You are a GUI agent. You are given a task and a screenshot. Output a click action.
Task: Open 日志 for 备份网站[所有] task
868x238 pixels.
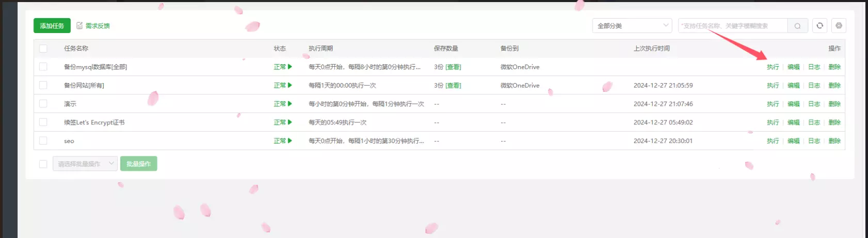pos(814,86)
